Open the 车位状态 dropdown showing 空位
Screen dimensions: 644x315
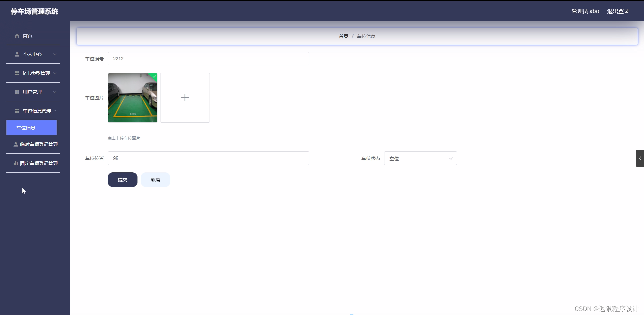[x=420, y=158]
